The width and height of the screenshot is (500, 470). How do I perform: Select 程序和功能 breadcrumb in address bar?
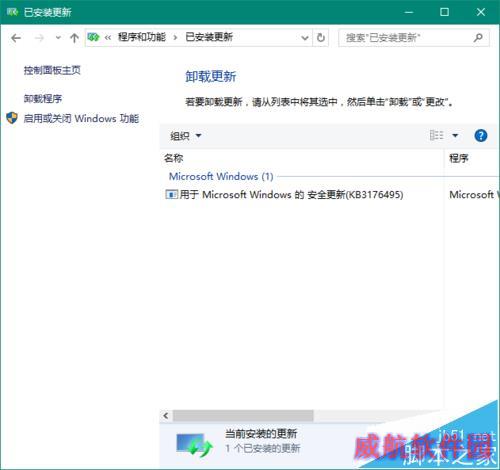tap(142, 37)
